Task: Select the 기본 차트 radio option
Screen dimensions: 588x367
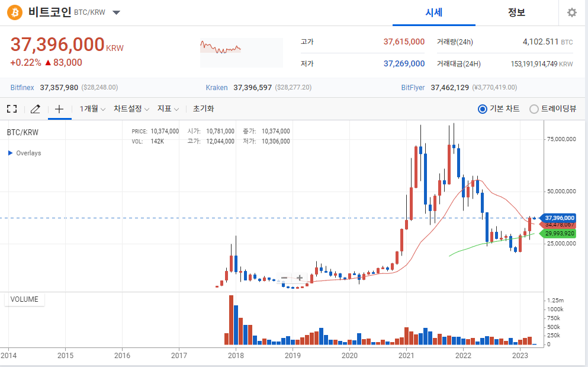Action: tap(483, 109)
